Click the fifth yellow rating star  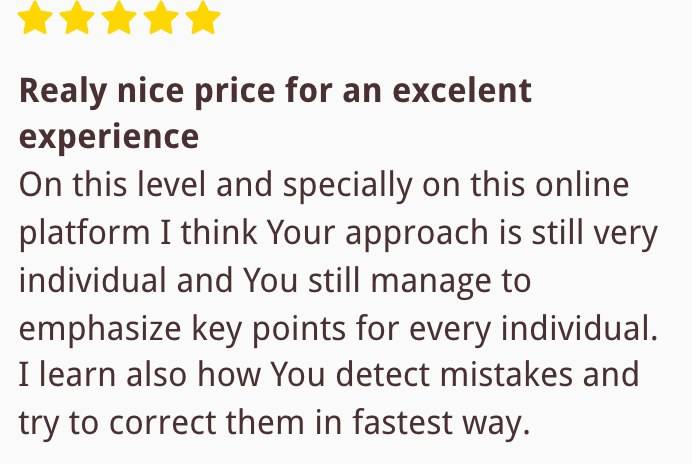coord(203,17)
